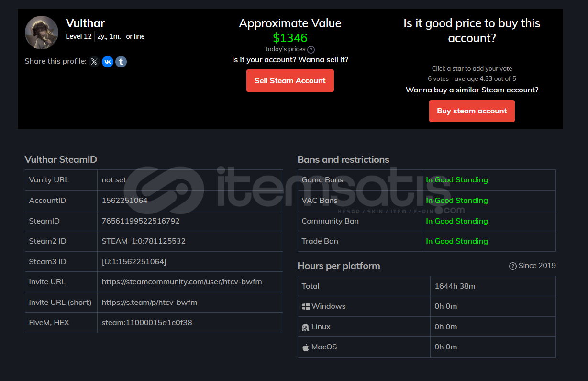Select AccountID value 1562251064
Viewport: 588px width, 381px height.
(x=124, y=201)
